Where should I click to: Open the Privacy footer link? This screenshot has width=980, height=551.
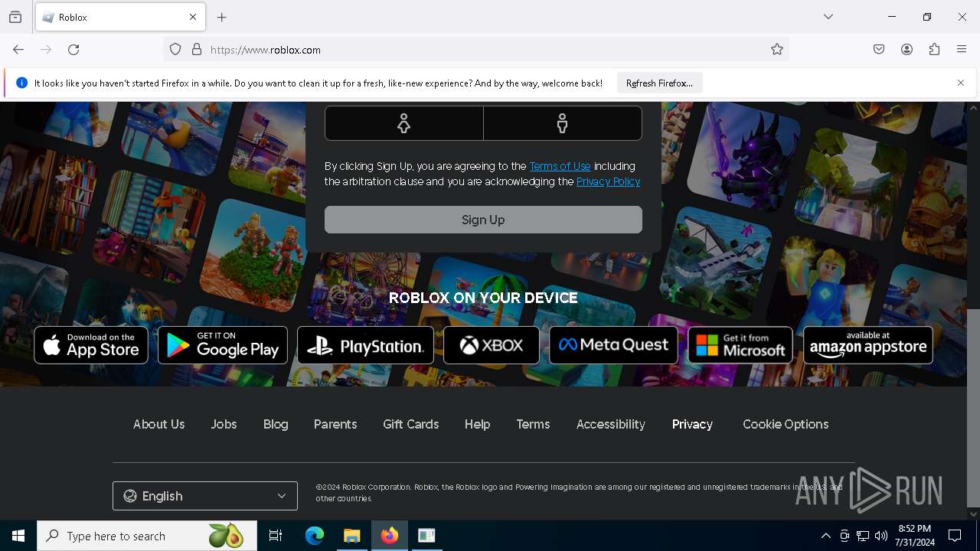[x=692, y=424]
